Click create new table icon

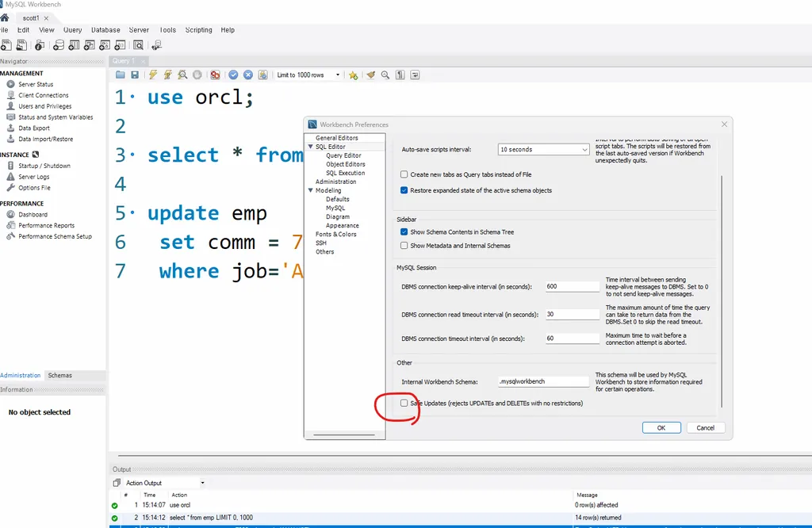(x=74, y=45)
